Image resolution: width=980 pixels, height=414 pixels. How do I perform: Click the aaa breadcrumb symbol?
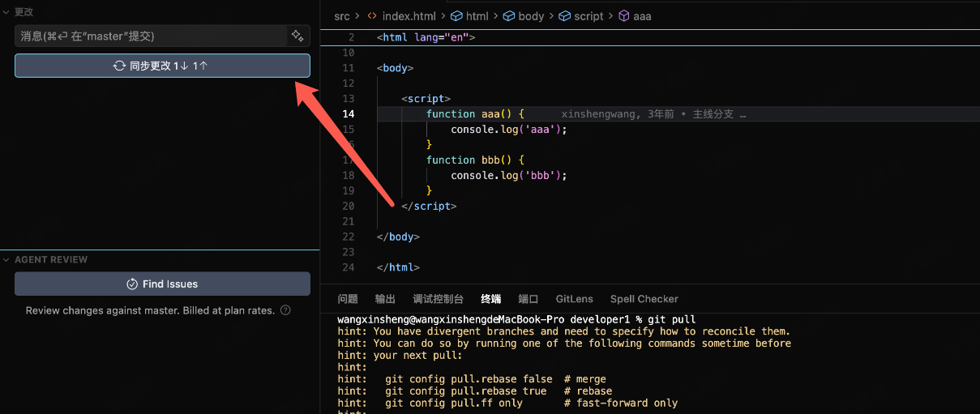(642, 16)
